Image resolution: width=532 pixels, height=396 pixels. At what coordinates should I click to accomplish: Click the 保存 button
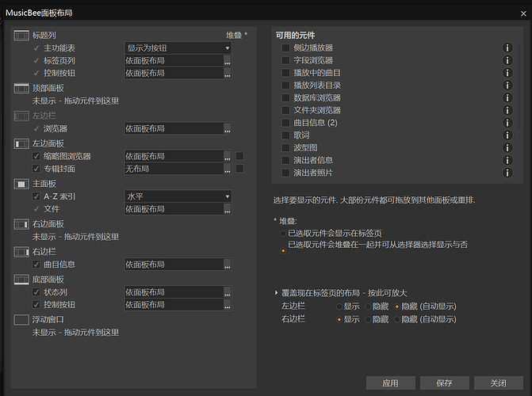(444, 383)
